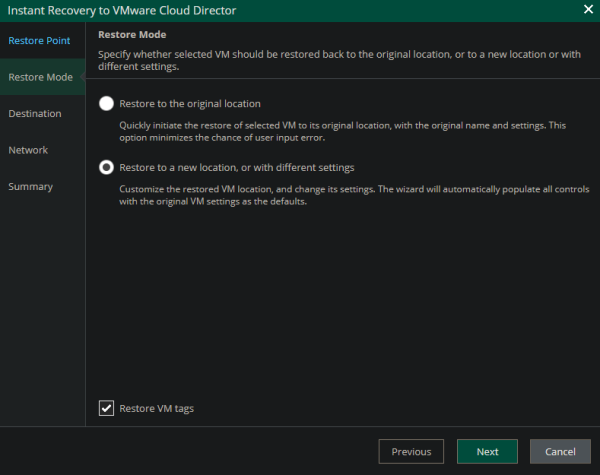Click the Previous button
The width and height of the screenshot is (600, 475).
tap(411, 452)
